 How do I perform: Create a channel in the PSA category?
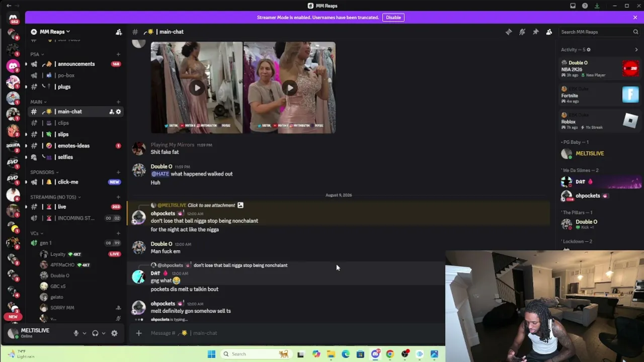[x=118, y=54]
